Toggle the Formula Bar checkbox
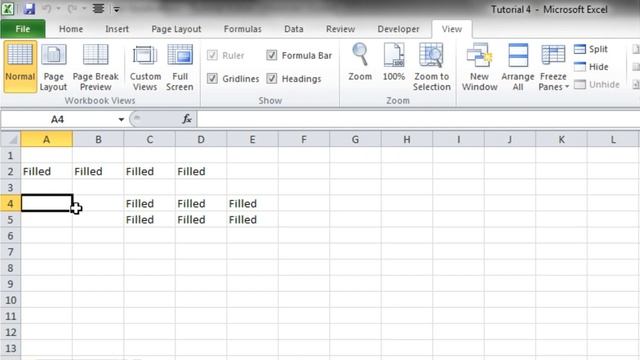This screenshot has height=360, width=640. click(272, 55)
